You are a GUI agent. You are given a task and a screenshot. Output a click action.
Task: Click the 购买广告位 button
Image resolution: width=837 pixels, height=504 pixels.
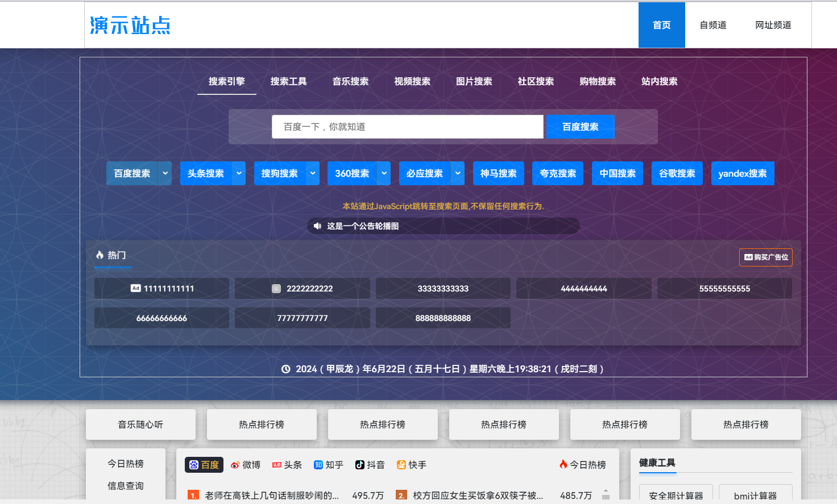(766, 257)
